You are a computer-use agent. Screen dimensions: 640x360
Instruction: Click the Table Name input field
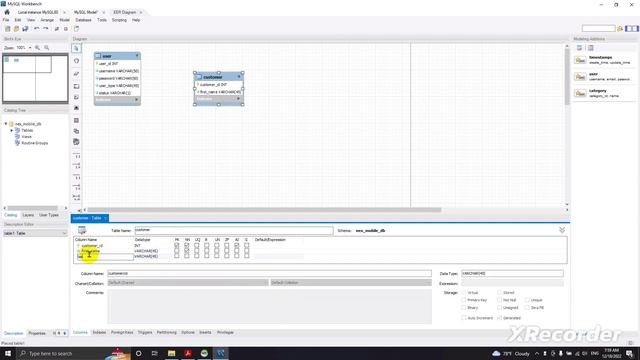(233, 230)
